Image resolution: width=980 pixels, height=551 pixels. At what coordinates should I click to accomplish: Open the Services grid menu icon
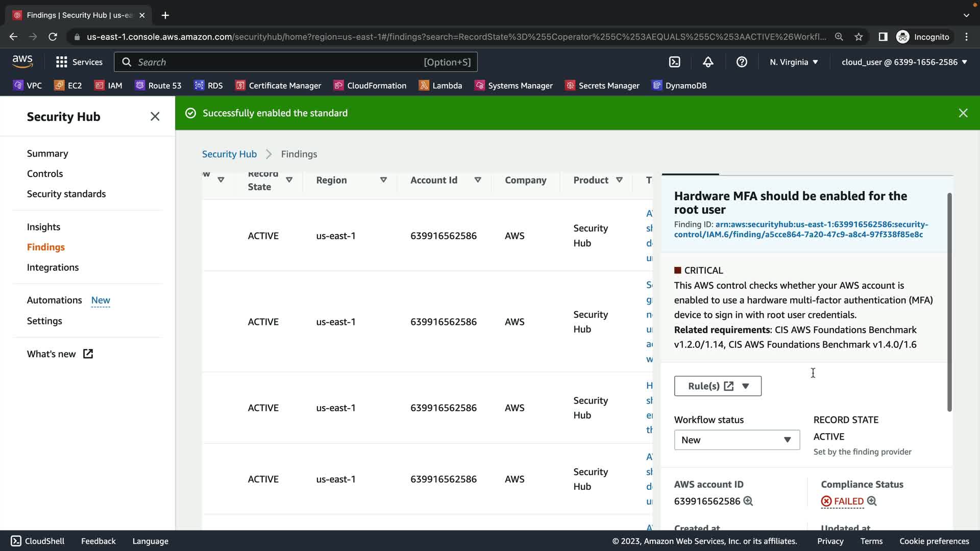[x=62, y=62]
